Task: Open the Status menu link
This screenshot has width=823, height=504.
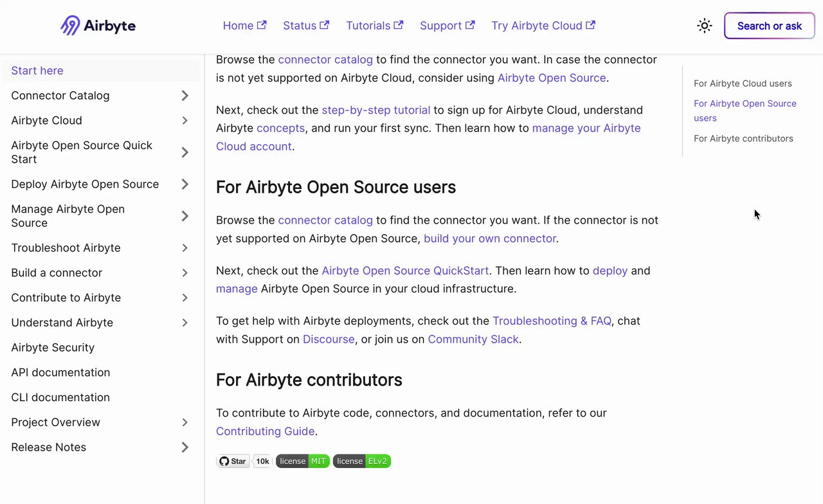Action: [300, 26]
